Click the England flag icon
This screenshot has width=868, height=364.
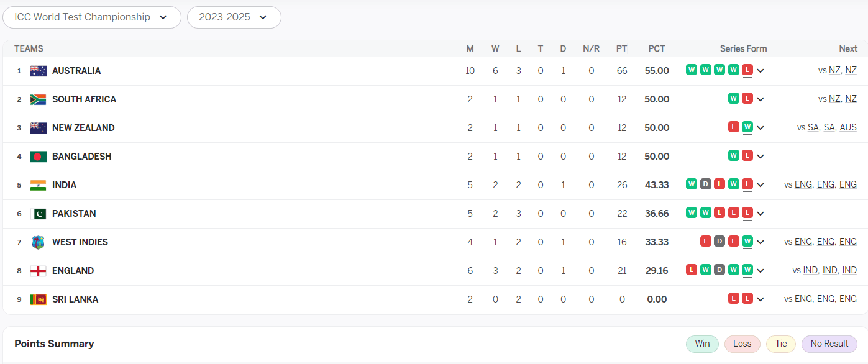coord(38,271)
